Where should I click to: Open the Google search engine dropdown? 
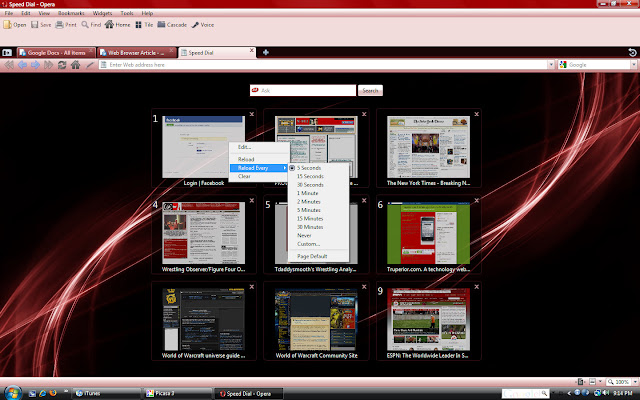(x=633, y=65)
